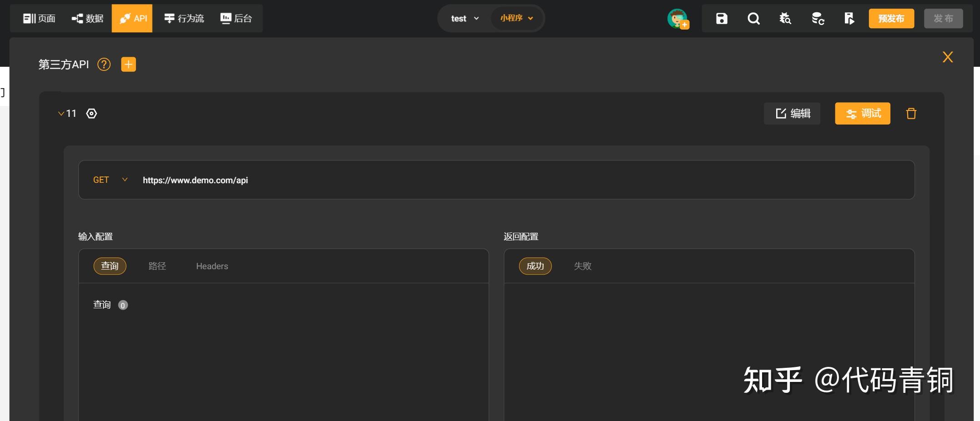Delete API 11 with trash icon
Image resolution: width=980 pixels, height=421 pixels.
point(911,114)
